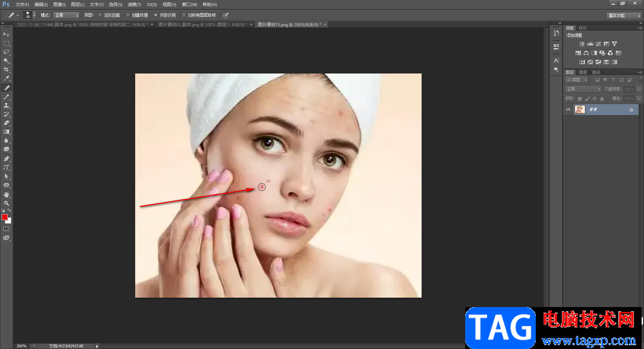Hide the 背景 layer with eye icon
Viewport: 644px width, 349px height.
coord(568,109)
